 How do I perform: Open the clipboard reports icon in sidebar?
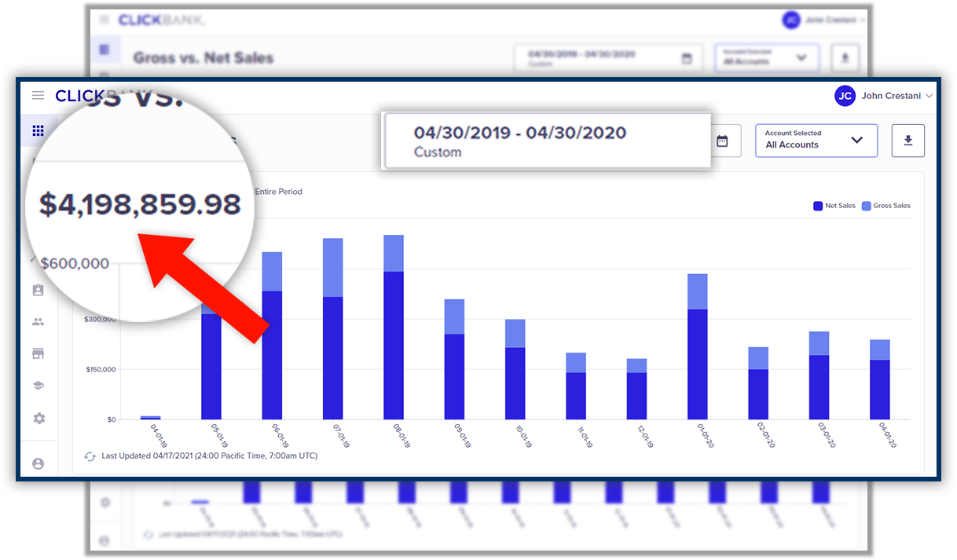click(38, 290)
